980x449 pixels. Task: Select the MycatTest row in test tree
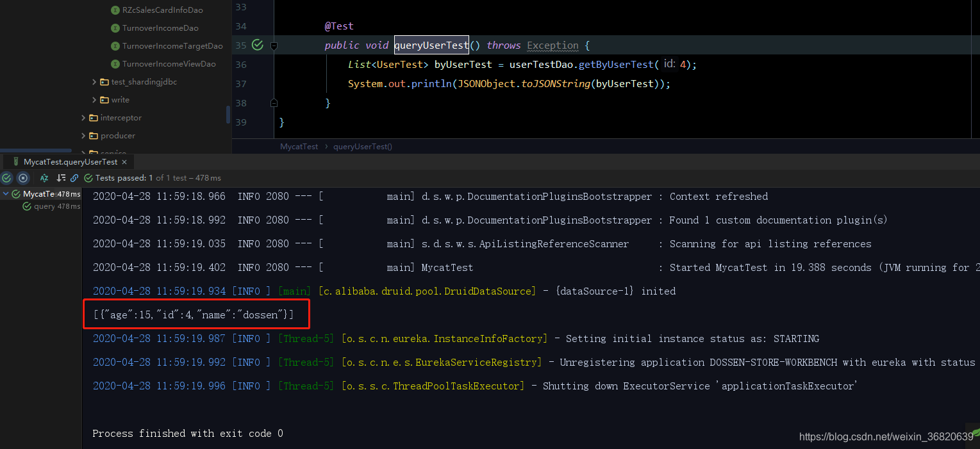pos(41,193)
